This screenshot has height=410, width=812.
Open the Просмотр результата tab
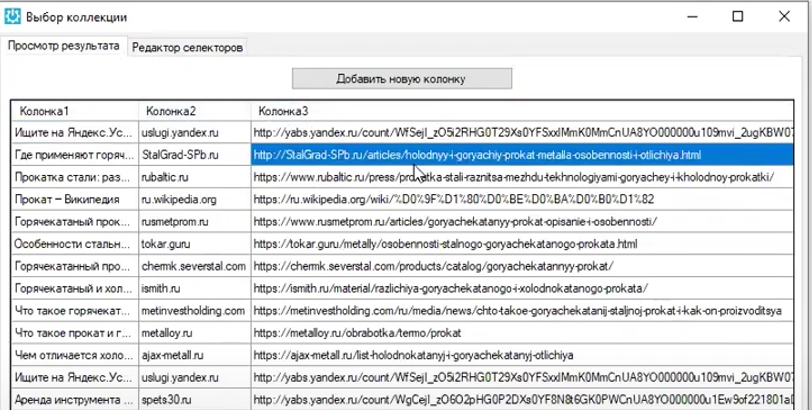(63, 46)
